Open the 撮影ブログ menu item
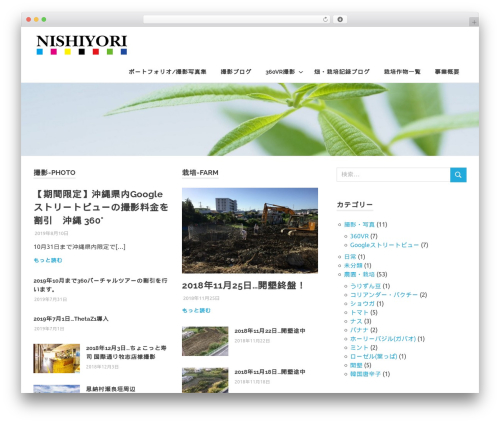The image size is (500, 423). 236,72
